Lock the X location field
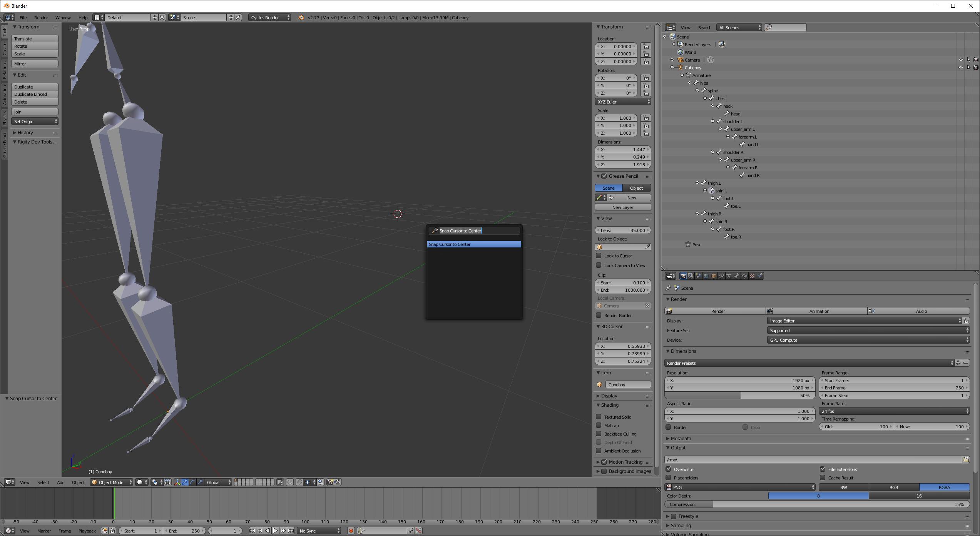 [646, 47]
